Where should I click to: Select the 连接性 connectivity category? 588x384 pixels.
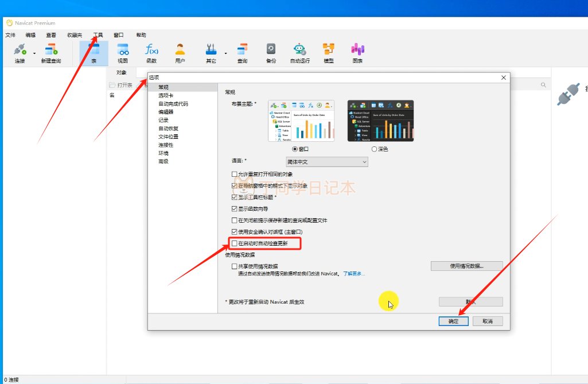(166, 145)
